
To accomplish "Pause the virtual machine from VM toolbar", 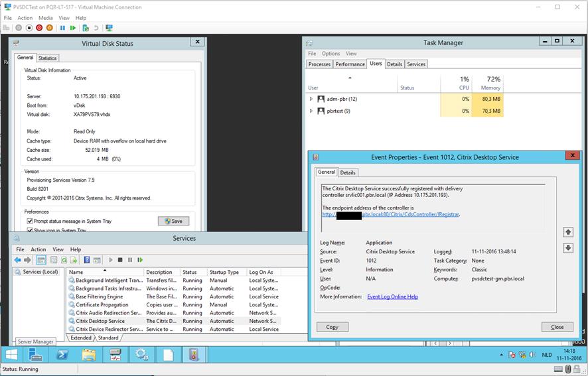I will (x=62, y=28).
